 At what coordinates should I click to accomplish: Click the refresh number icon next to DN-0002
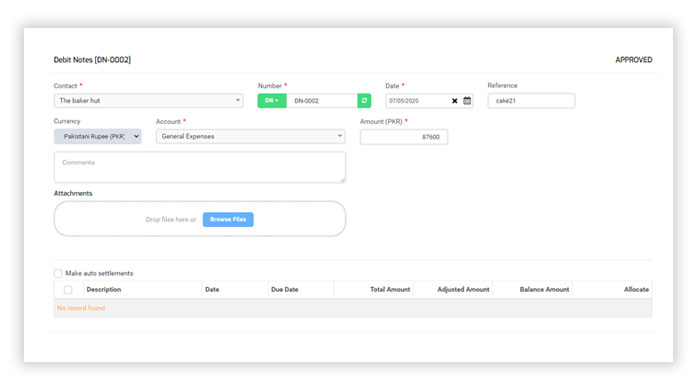point(364,100)
